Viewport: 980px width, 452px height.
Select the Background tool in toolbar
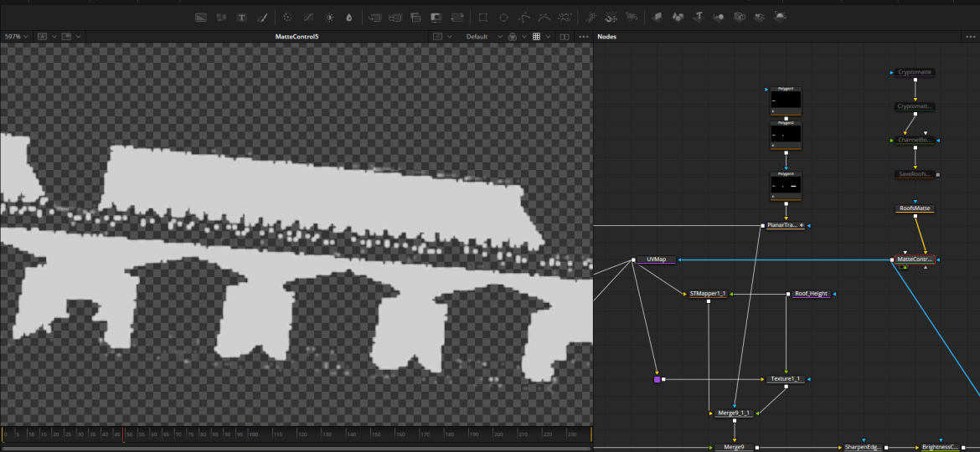click(201, 17)
